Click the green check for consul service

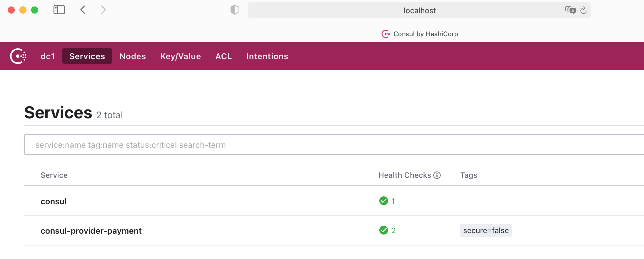[x=384, y=201]
